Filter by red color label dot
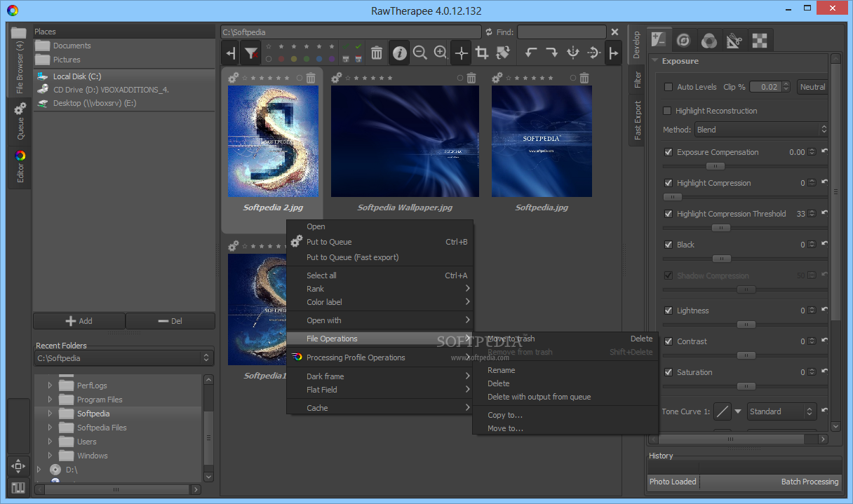 281,59
